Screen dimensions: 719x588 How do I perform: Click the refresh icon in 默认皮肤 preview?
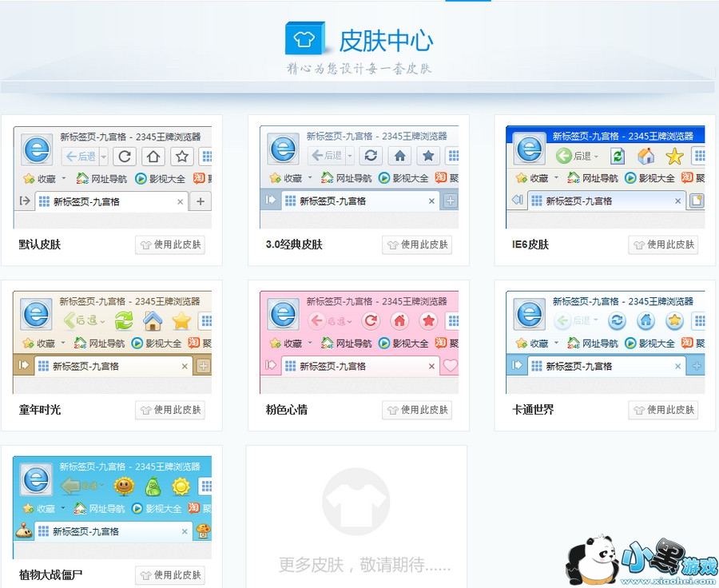(x=125, y=157)
